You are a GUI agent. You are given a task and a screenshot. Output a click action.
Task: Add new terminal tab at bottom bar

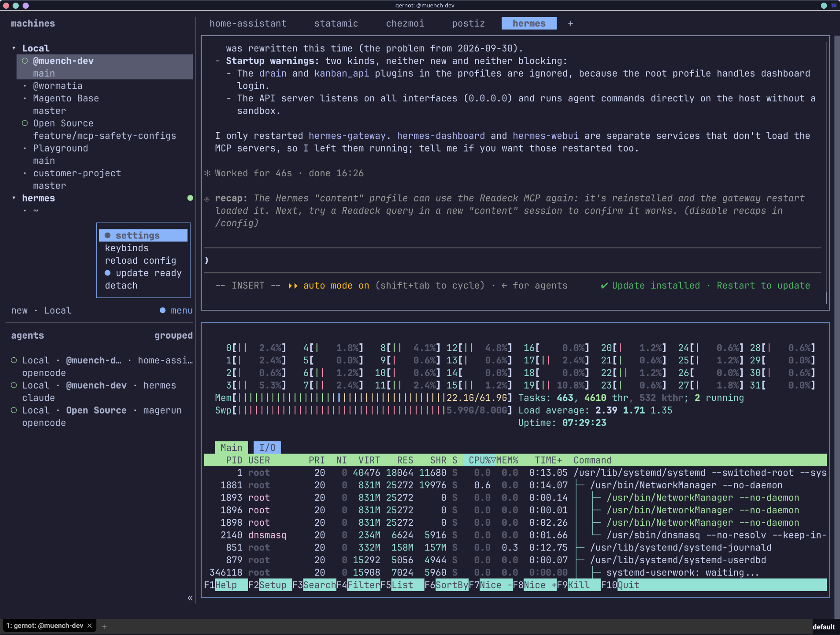point(104,627)
